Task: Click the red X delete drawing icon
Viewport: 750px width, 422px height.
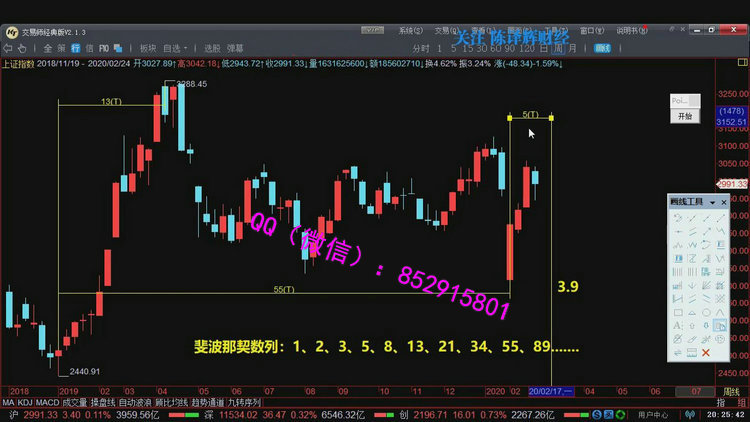Action: [x=706, y=352]
